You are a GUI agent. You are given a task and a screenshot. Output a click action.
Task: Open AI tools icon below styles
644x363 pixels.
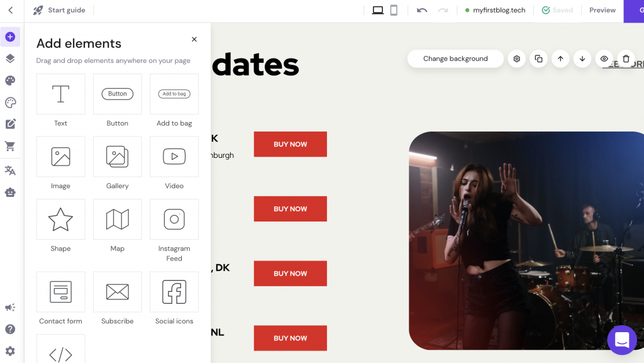[x=10, y=103]
